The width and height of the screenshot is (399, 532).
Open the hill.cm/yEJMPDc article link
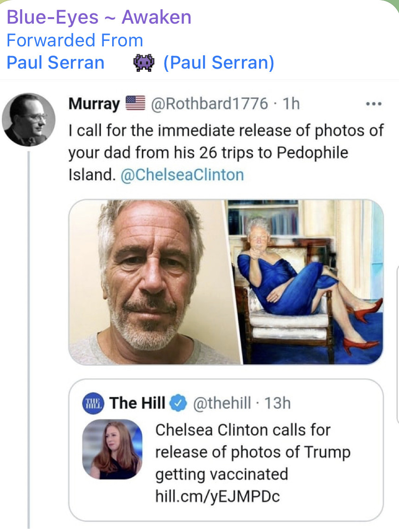(217, 497)
